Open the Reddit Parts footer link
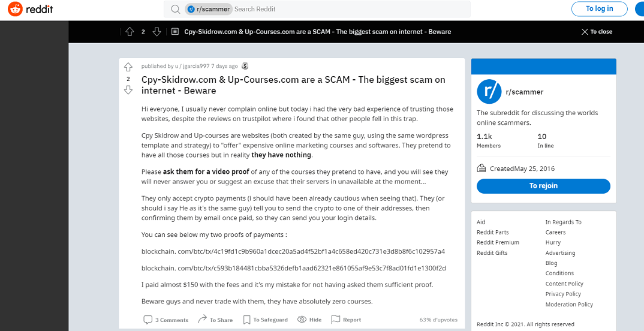The width and height of the screenshot is (644, 331). click(493, 233)
